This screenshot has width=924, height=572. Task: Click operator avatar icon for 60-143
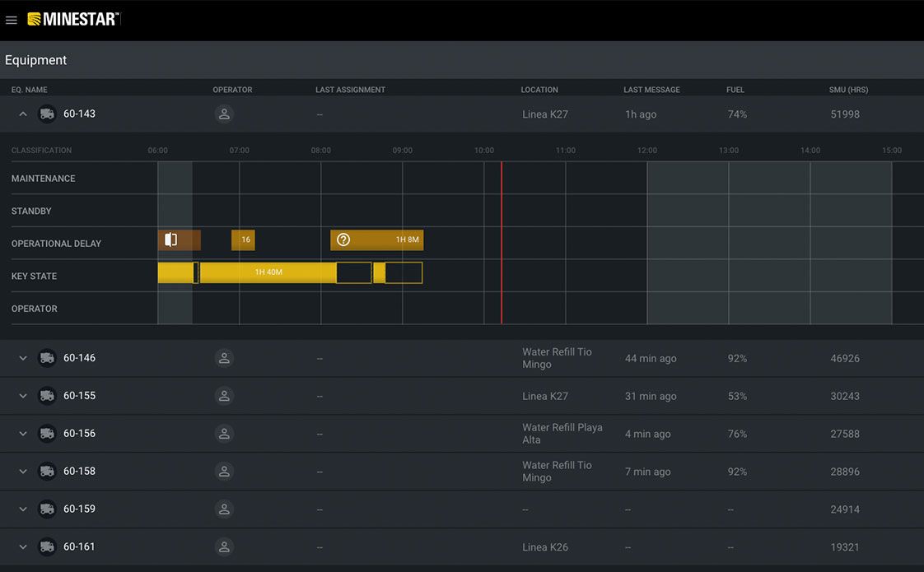224,114
